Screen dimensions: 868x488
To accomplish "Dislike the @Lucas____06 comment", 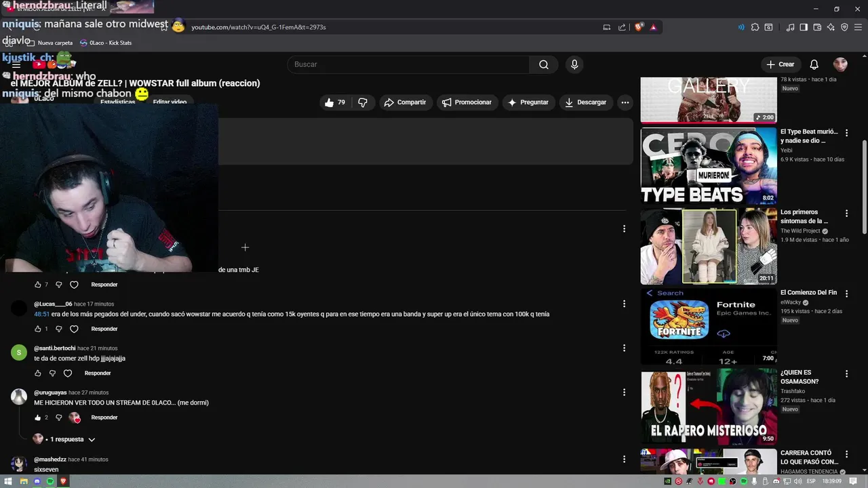I will [58, 329].
